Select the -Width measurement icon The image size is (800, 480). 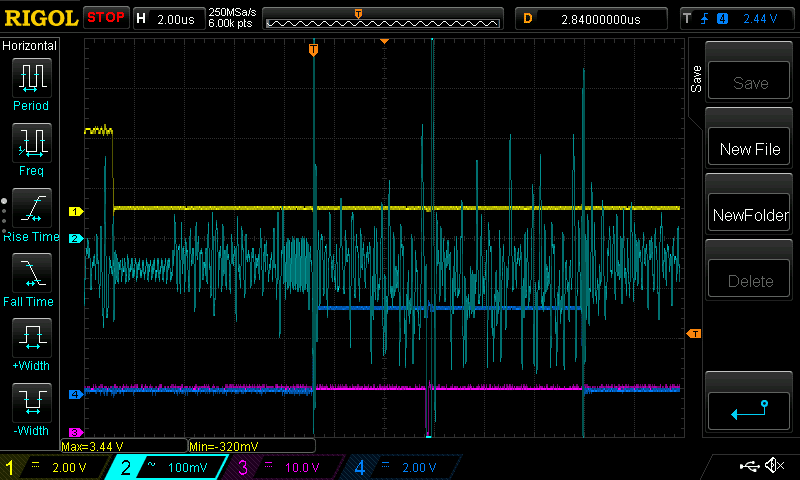point(31,403)
